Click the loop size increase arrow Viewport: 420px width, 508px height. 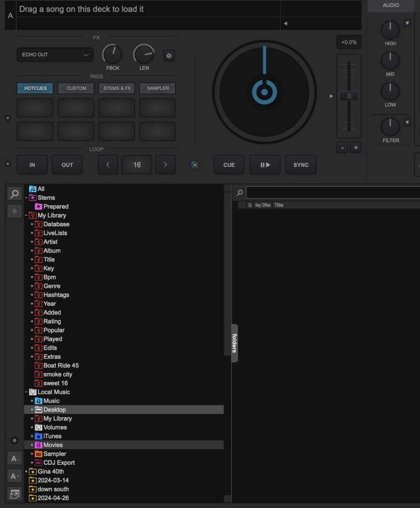[x=165, y=165]
